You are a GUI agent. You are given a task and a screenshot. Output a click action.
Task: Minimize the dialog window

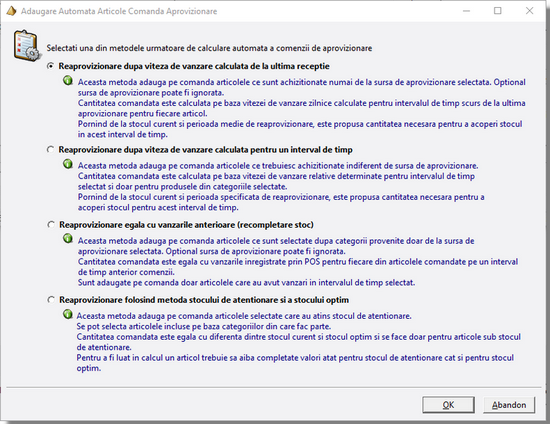[466, 11]
